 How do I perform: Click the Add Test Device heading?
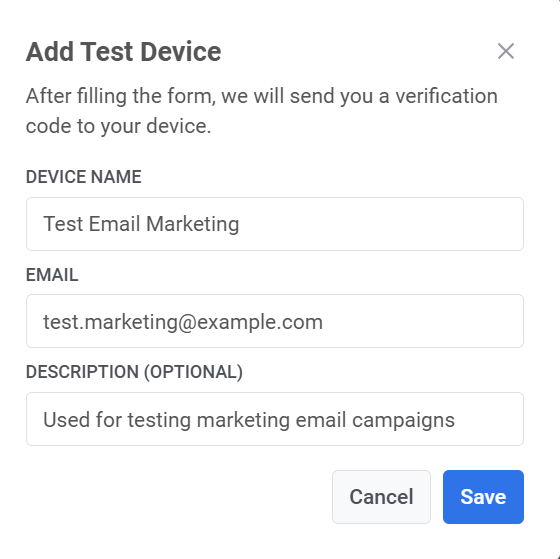coord(124,52)
